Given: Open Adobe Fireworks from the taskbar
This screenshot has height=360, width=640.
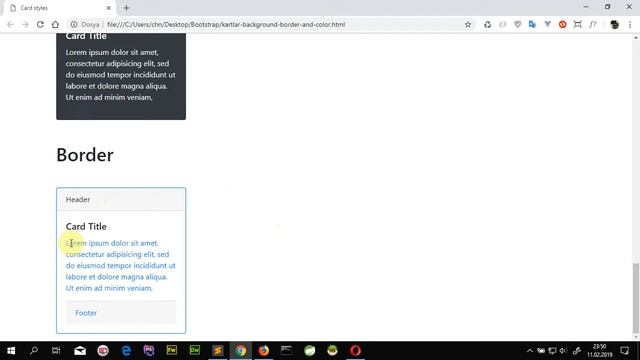Looking at the screenshot, I should pyautogui.click(x=172, y=351).
